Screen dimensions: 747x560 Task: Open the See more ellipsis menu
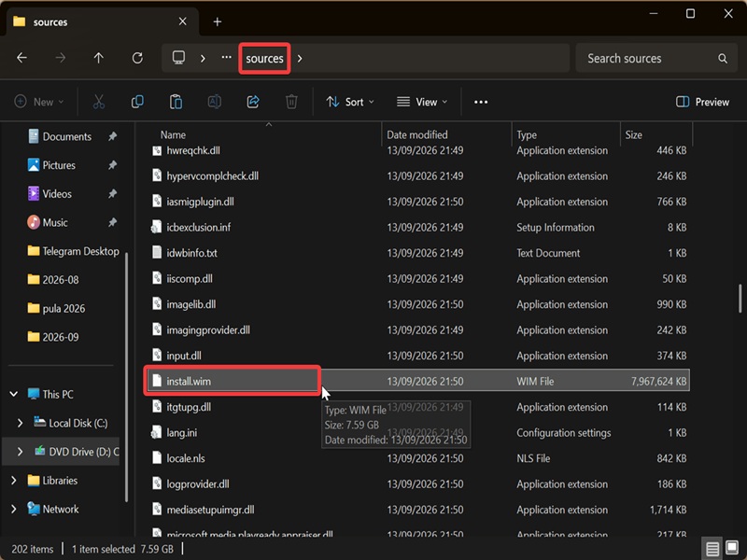tap(481, 102)
